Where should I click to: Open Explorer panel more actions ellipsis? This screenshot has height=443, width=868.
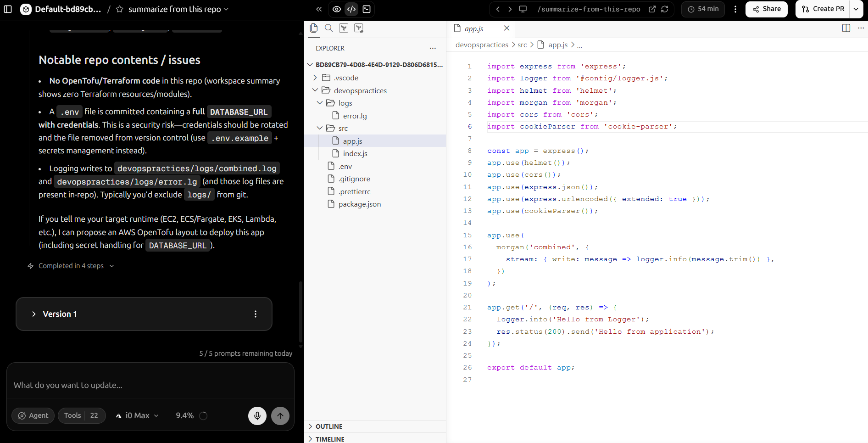tap(433, 48)
